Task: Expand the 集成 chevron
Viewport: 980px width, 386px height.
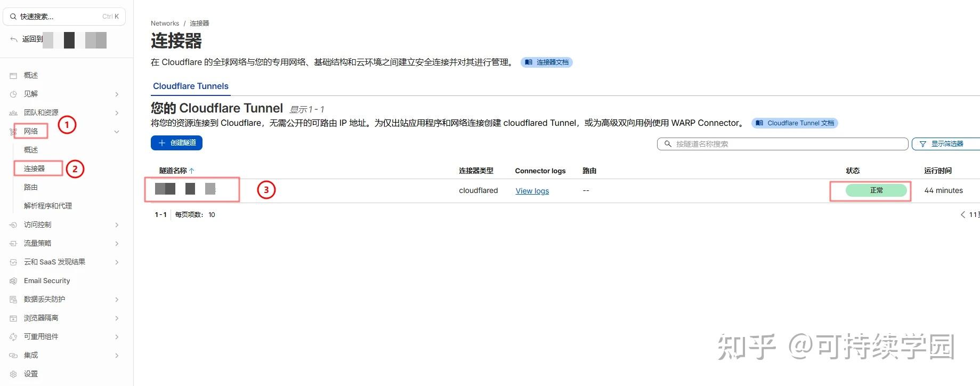Action: (x=117, y=356)
